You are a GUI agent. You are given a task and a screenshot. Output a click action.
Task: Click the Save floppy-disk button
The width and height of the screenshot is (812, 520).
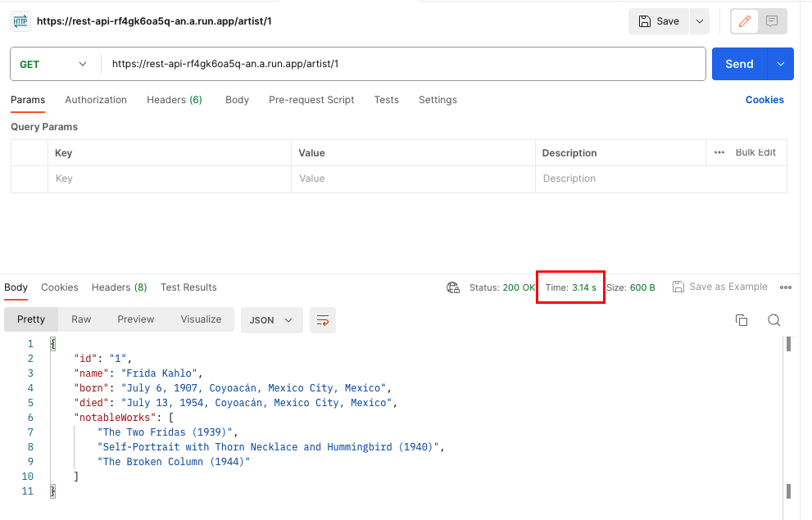pos(658,21)
